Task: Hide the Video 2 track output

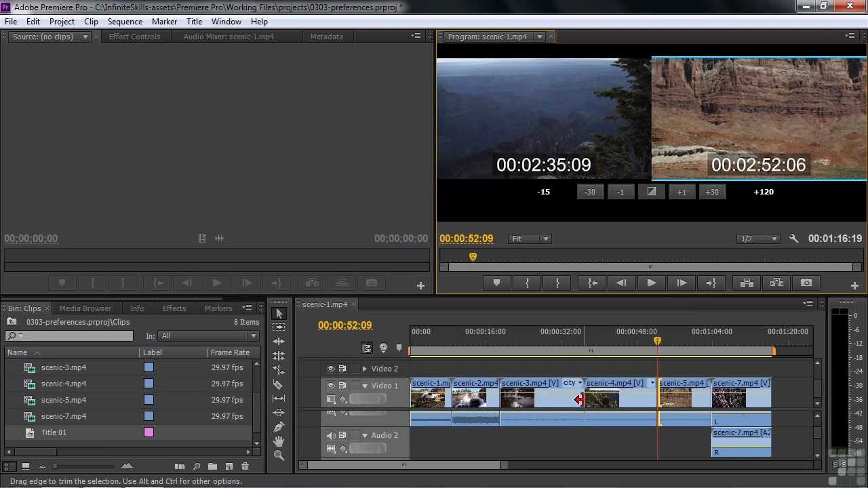Action: (x=331, y=369)
